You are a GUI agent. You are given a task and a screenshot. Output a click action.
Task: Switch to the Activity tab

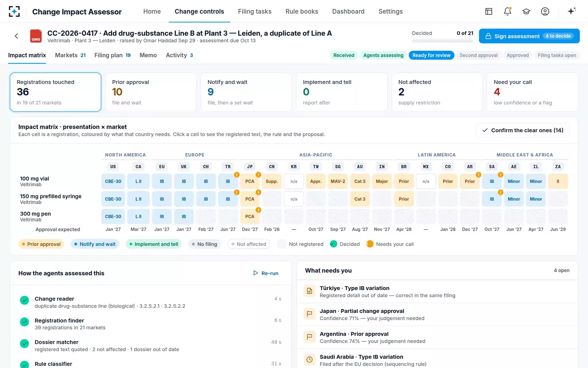coord(179,55)
